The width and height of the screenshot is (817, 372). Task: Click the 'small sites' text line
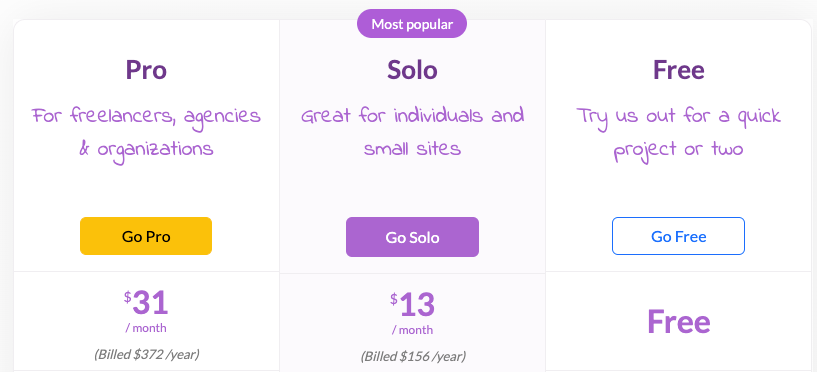412,150
